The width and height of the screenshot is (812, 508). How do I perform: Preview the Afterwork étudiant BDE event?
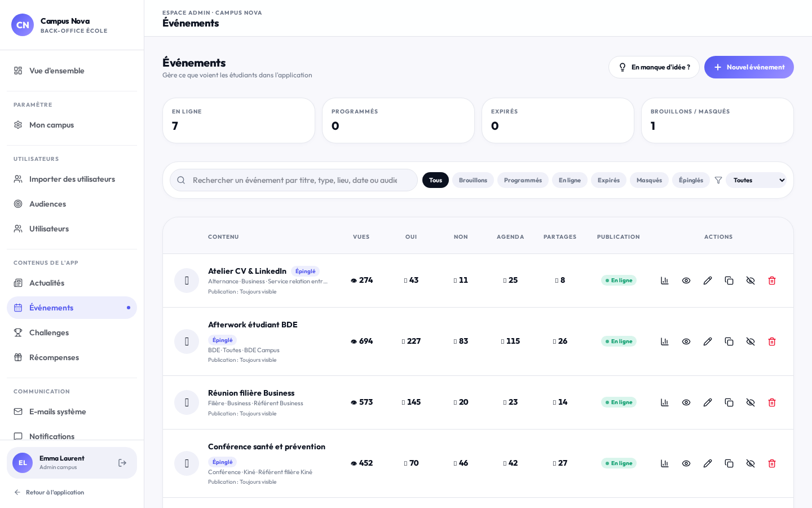(686, 341)
